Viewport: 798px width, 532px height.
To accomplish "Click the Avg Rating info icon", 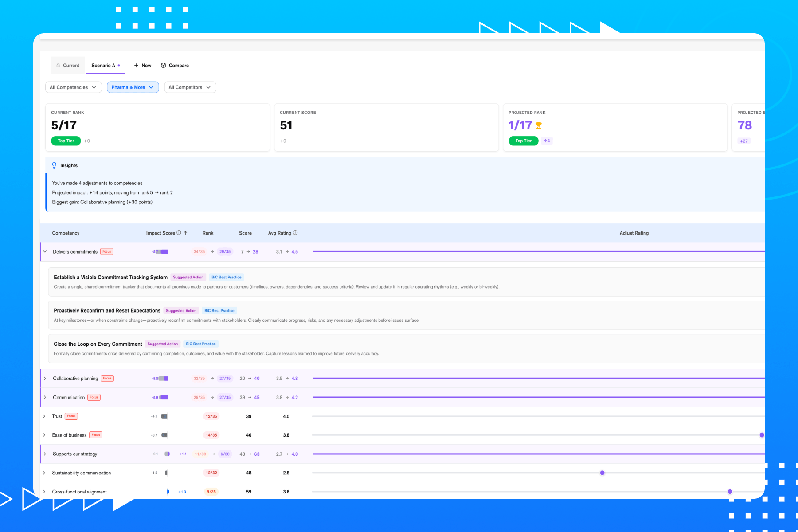I will point(295,233).
